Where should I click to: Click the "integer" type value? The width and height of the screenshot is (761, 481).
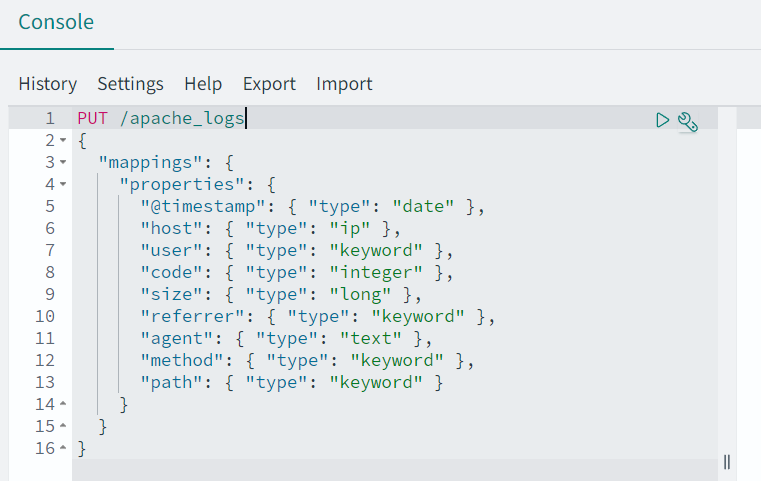[376, 272]
